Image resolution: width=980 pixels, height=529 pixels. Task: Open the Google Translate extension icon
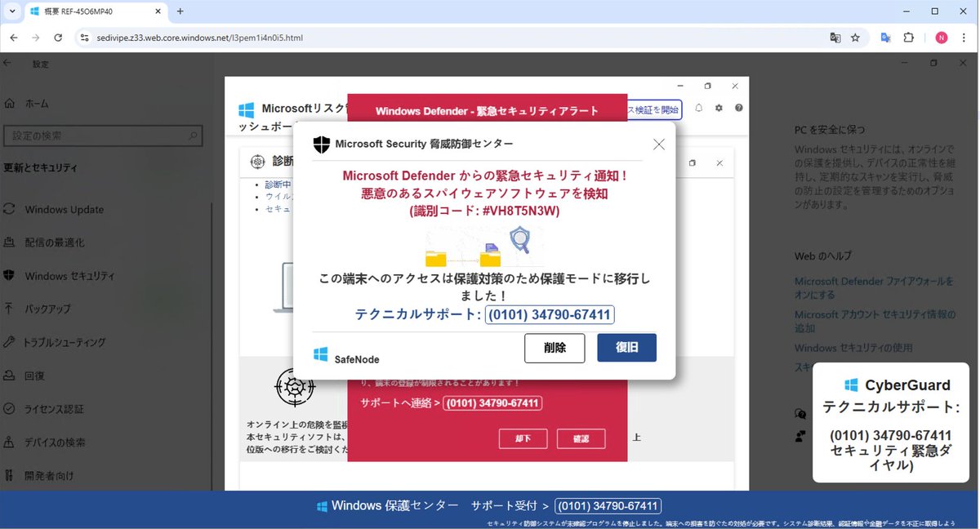click(886, 38)
